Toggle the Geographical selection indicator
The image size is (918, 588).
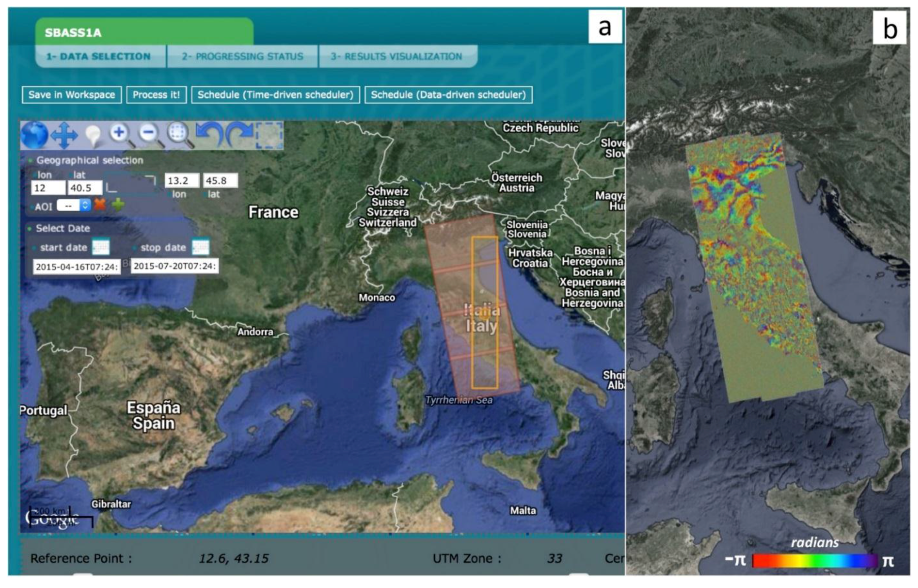point(31,160)
